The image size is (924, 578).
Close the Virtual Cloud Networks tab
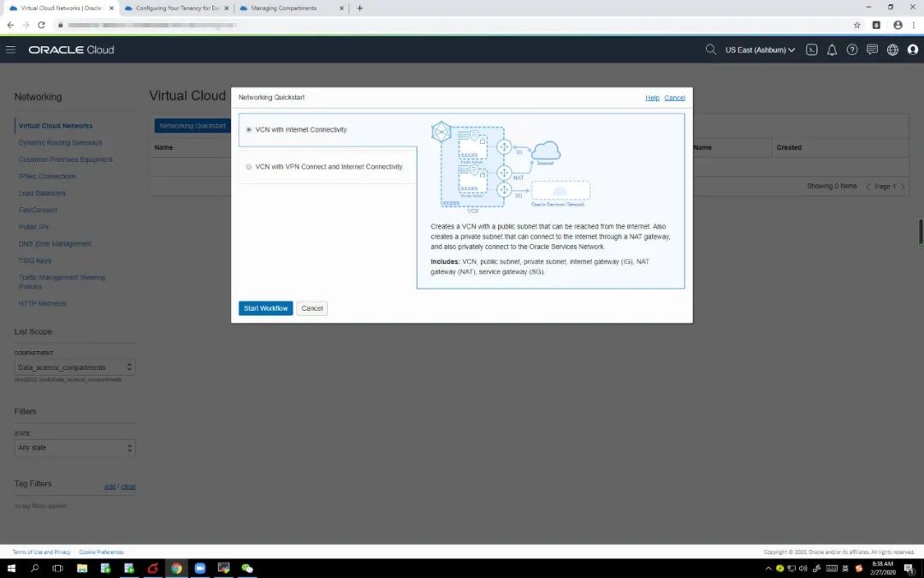[111, 9]
